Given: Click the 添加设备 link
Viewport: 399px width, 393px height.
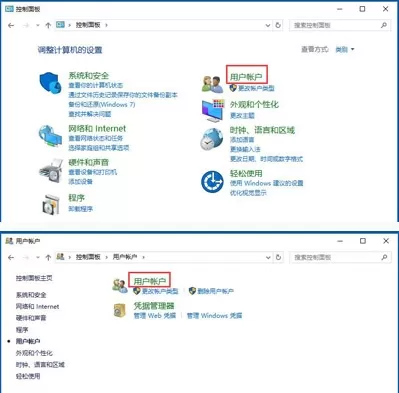Looking at the screenshot, I should [80, 182].
